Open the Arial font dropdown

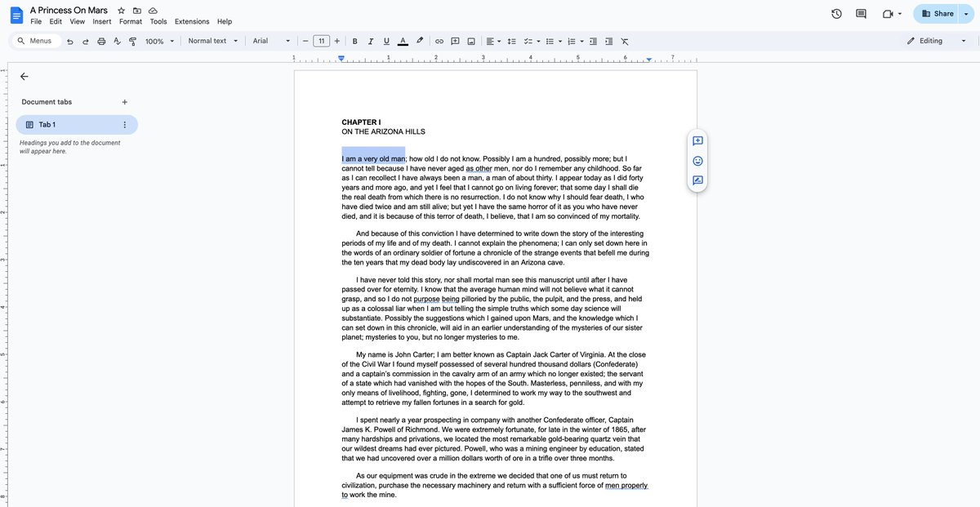coord(271,41)
